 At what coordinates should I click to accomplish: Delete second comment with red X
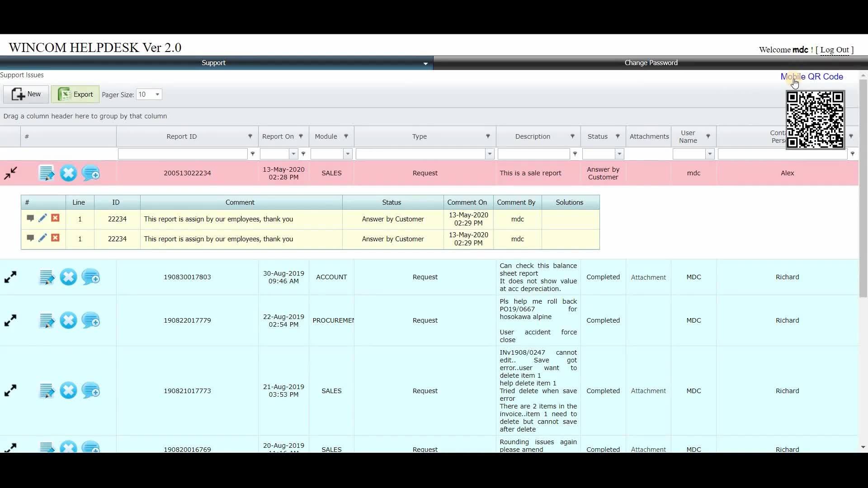point(55,238)
